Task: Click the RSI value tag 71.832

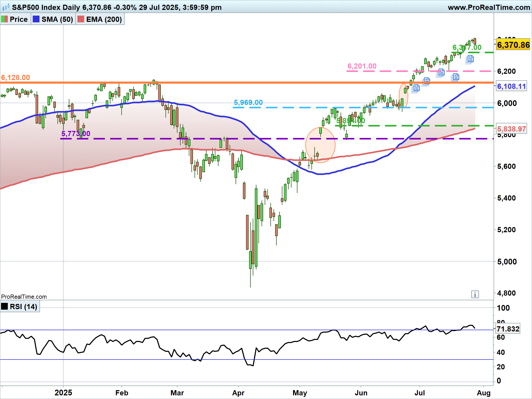Action: (508, 329)
